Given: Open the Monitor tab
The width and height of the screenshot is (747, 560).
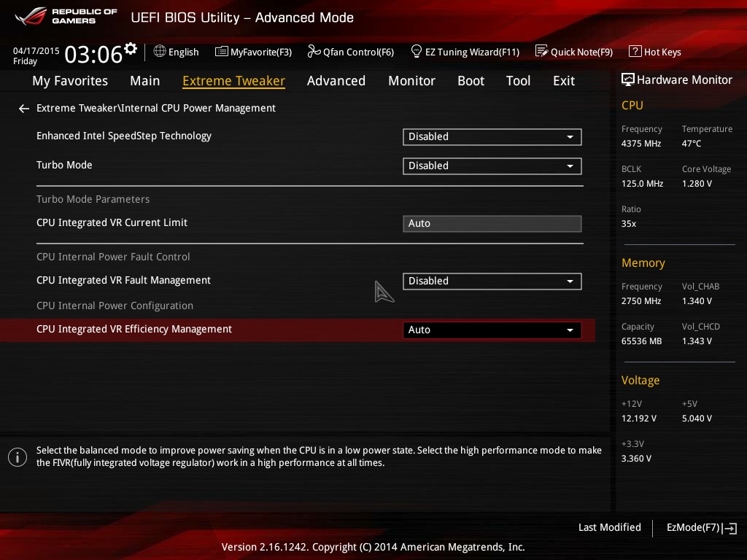Looking at the screenshot, I should (411, 81).
